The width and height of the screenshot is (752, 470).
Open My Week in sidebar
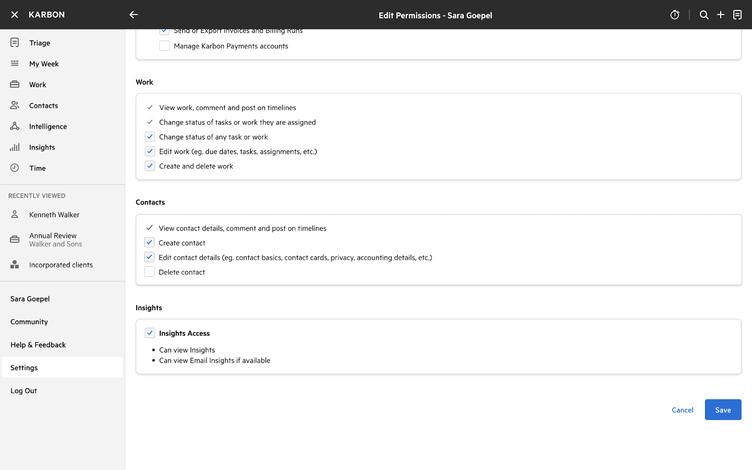[x=43, y=64]
